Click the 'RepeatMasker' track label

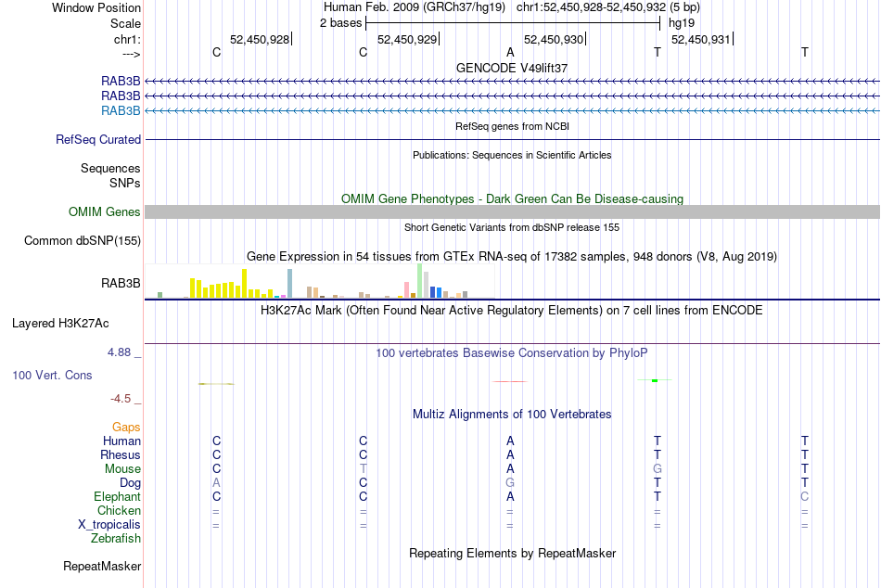(x=102, y=566)
